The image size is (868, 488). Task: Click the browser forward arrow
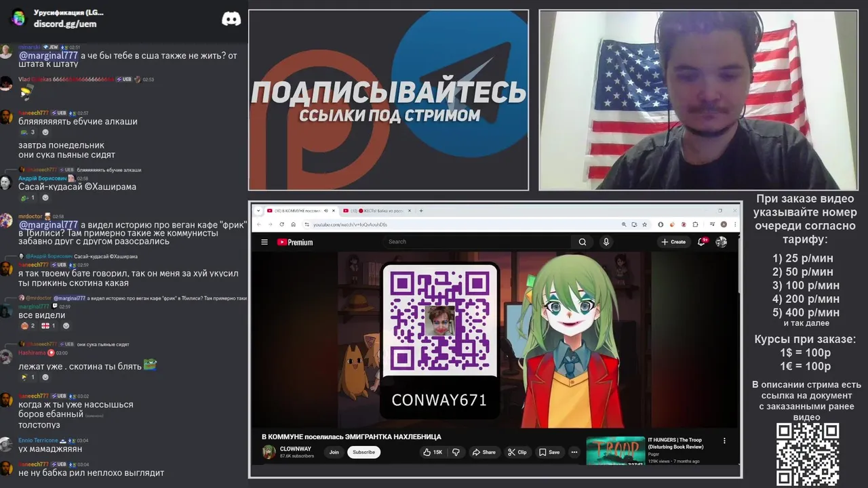click(270, 224)
